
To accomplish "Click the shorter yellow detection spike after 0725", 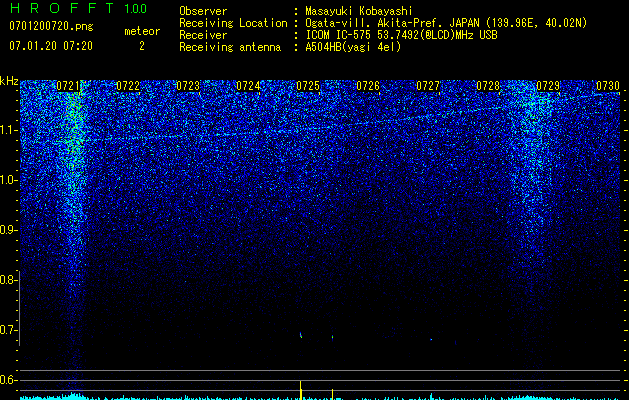I will click(332, 394).
